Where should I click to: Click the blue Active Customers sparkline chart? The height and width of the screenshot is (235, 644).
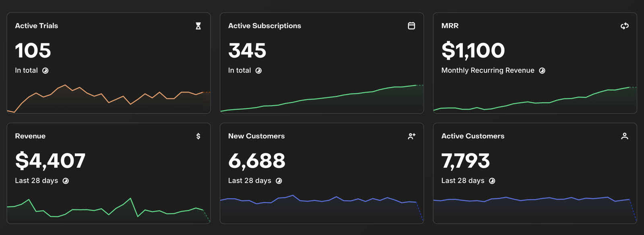(x=535, y=210)
